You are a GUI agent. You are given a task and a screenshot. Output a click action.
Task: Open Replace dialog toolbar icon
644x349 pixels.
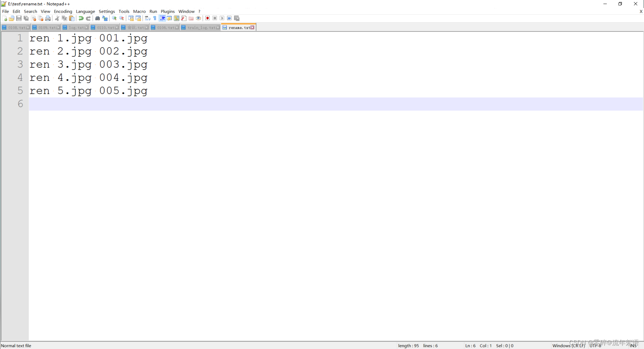coord(105,18)
